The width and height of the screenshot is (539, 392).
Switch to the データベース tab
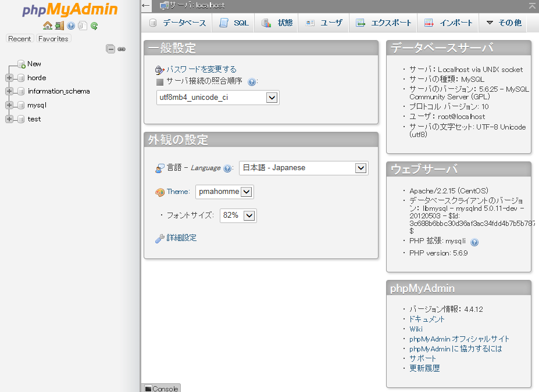[x=177, y=23]
